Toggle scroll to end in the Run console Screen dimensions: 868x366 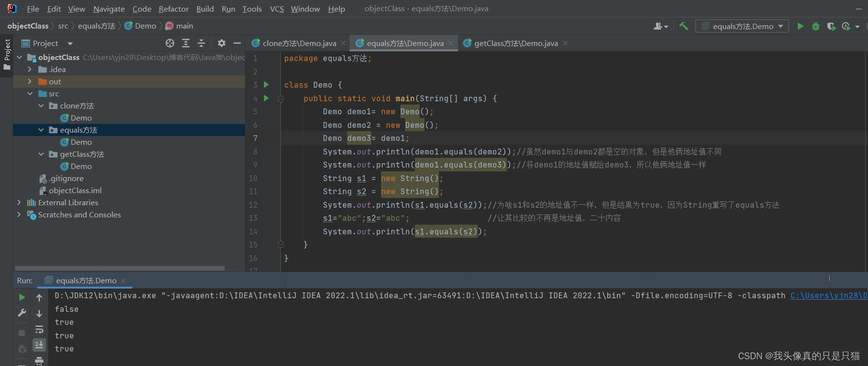tap(39, 345)
